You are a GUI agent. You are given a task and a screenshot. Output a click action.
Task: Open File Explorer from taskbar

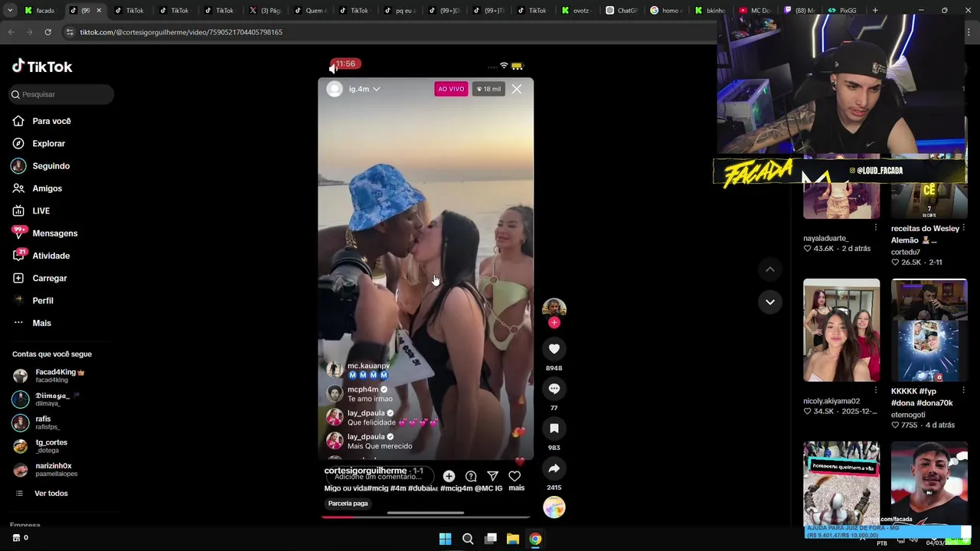513,539
